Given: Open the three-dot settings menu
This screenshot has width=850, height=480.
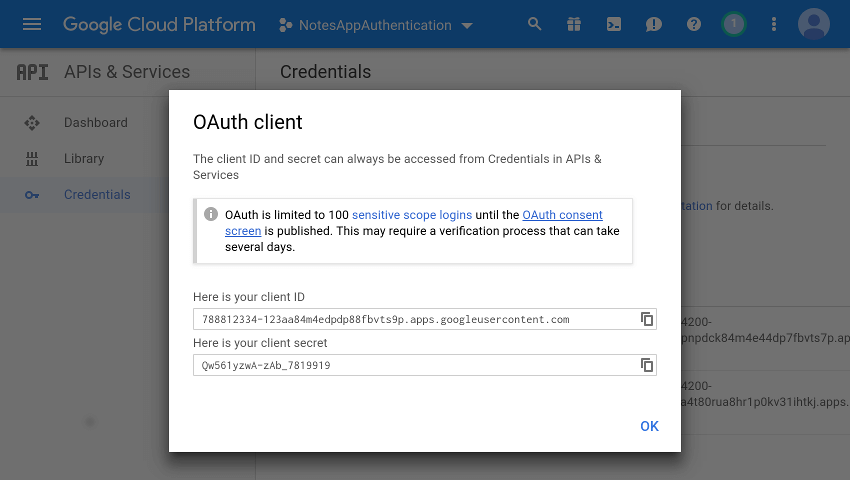Looking at the screenshot, I should (773, 24).
